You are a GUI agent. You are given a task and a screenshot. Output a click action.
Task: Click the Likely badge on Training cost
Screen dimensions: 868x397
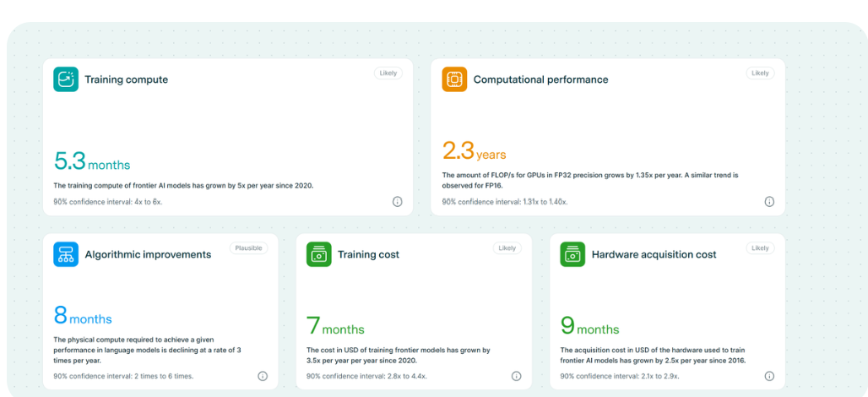(x=507, y=248)
